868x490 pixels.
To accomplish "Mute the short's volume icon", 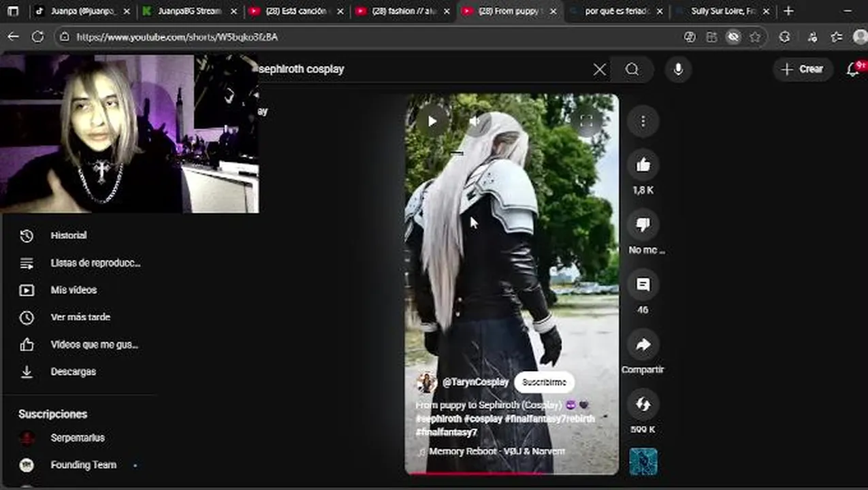I will (x=476, y=122).
